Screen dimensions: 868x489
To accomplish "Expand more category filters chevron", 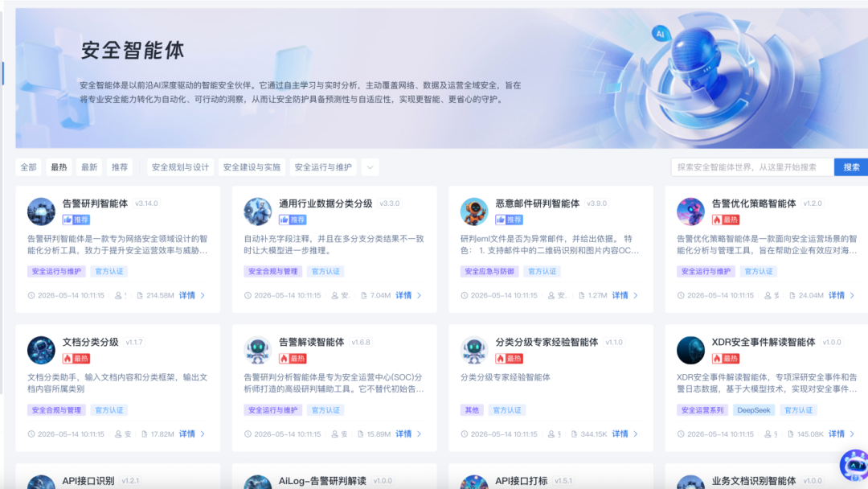I will tap(371, 167).
